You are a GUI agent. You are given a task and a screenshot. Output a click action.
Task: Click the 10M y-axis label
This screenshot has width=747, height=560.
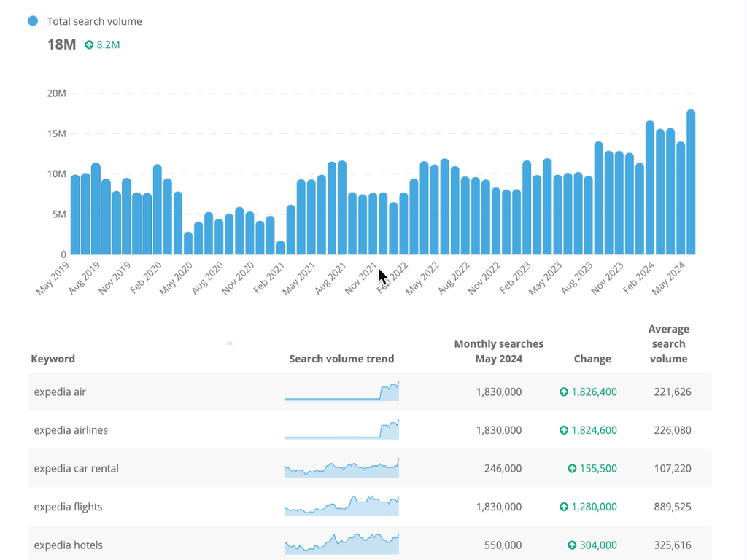[57, 174]
